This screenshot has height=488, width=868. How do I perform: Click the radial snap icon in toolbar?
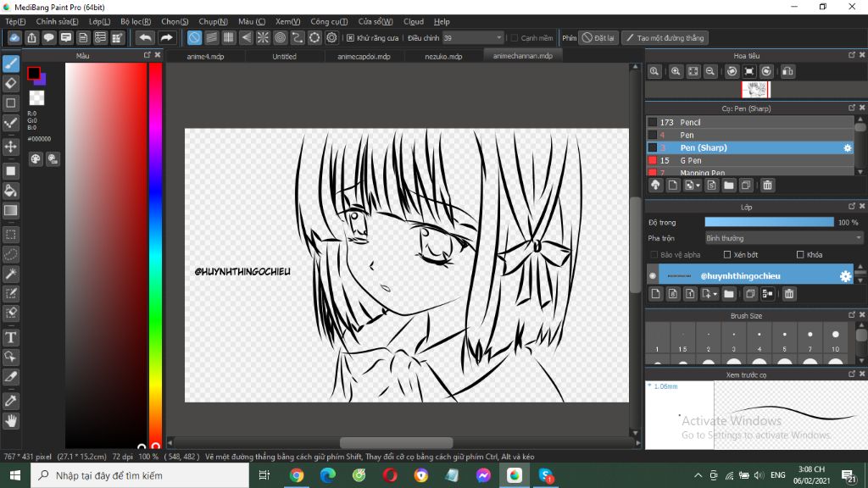point(263,37)
